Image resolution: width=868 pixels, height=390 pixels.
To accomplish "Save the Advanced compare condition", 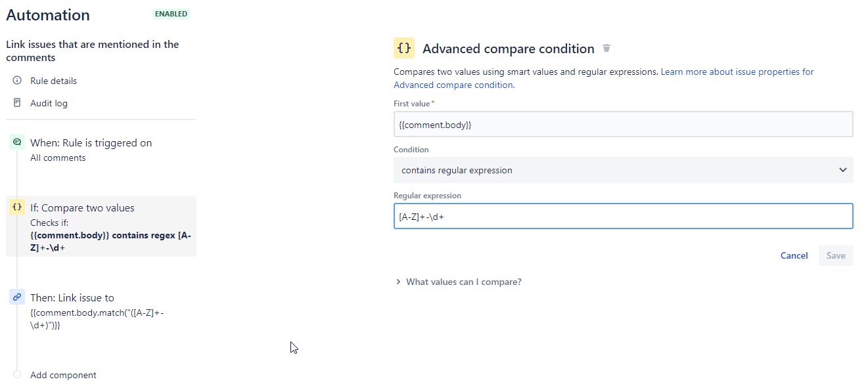I will coord(835,255).
